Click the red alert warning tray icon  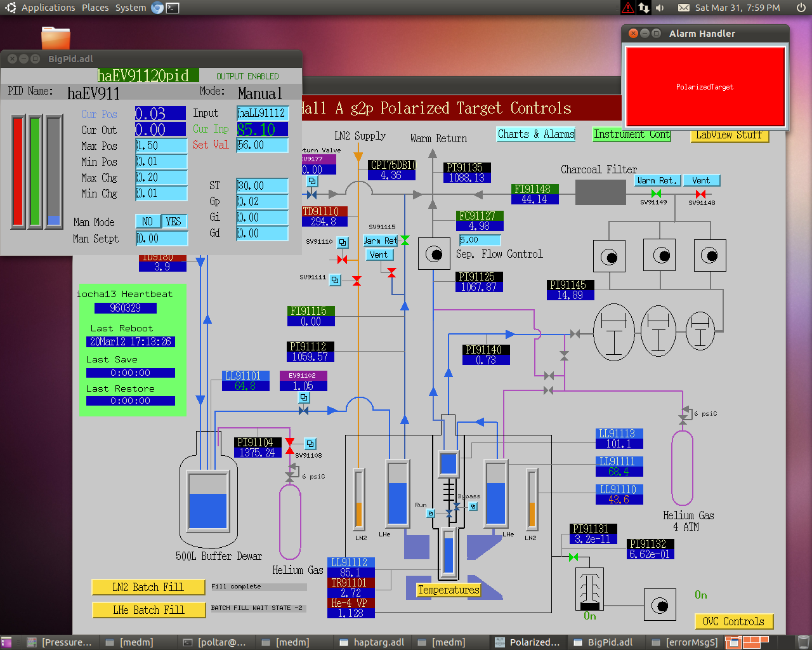(627, 8)
